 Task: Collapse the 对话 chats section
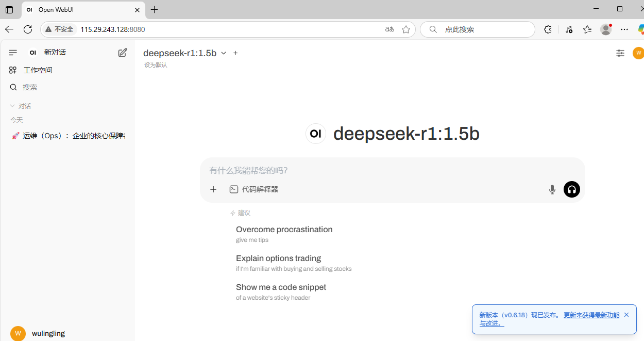coord(21,106)
